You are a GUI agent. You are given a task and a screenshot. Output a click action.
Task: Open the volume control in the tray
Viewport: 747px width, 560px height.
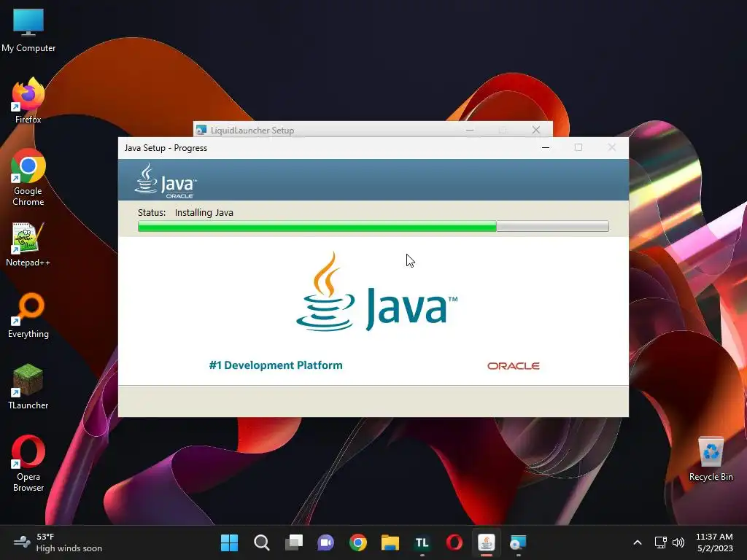[678, 542]
